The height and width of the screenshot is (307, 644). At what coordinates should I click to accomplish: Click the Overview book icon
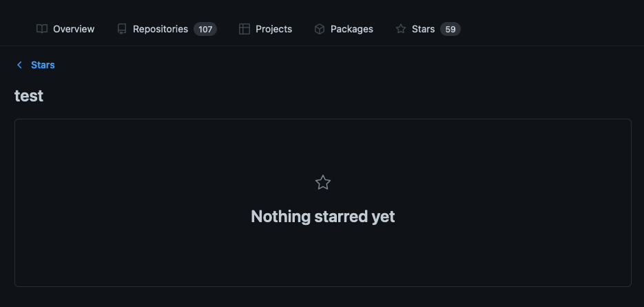coord(42,29)
